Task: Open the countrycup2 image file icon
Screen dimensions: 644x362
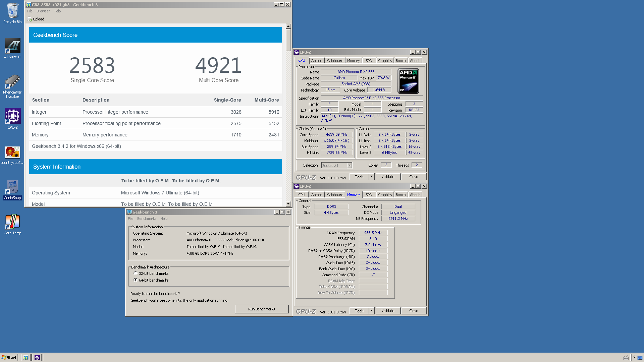Action: [12, 155]
